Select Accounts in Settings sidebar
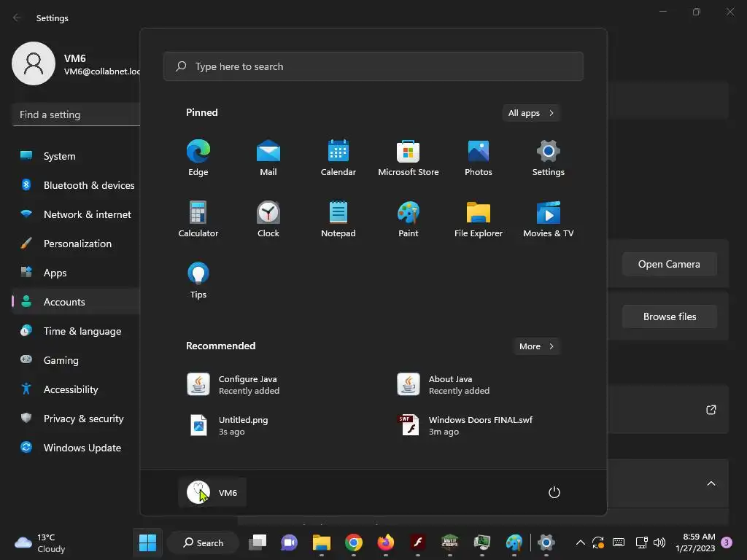The image size is (747, 560). click(76, 302)
